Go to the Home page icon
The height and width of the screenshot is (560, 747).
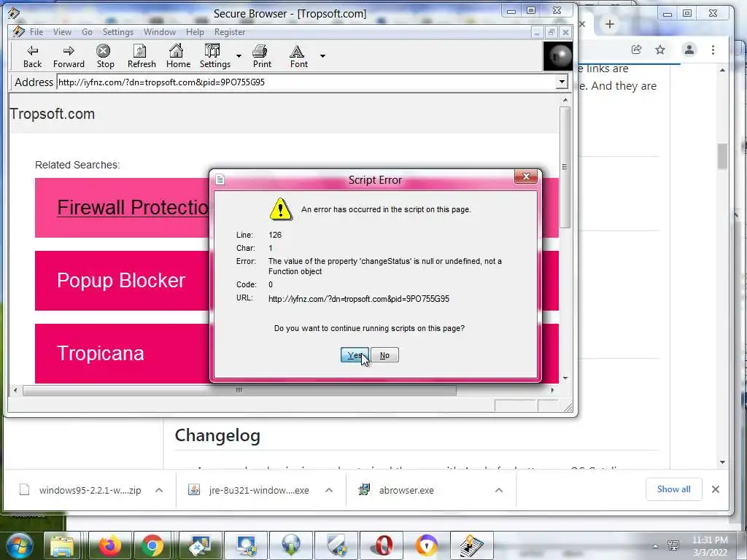178,56
